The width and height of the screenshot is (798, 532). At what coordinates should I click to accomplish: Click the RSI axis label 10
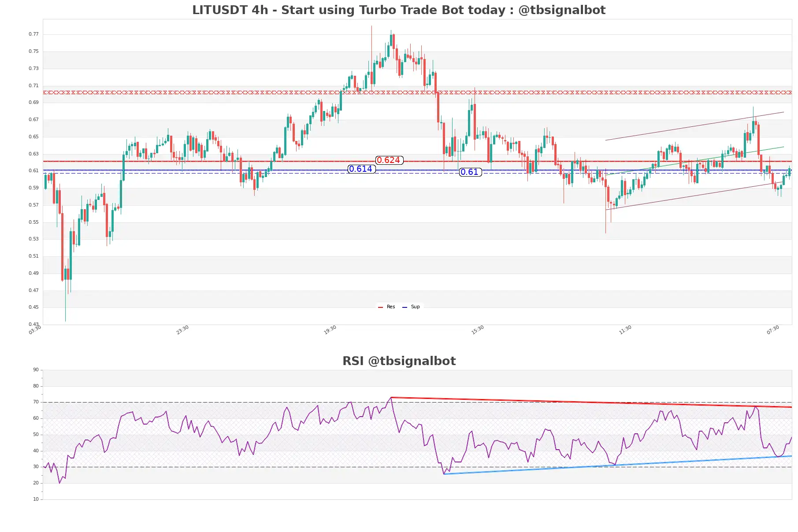[36, 499]
